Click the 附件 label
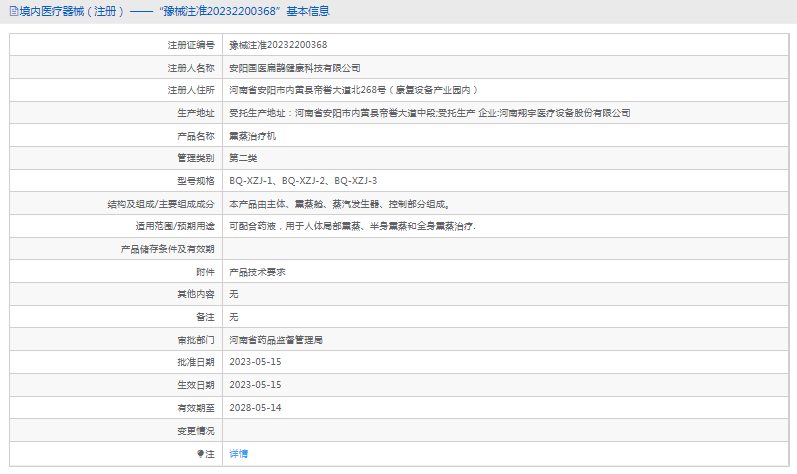 coord(205,272)
